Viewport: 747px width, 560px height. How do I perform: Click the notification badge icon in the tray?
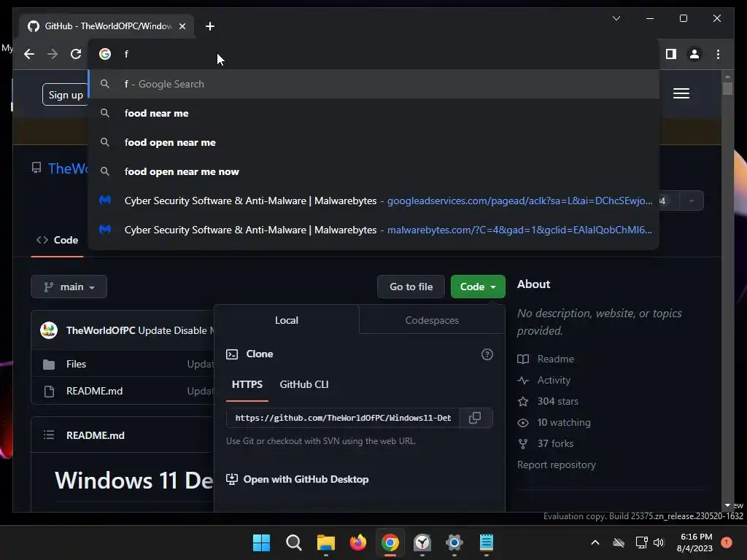pyautogui.click(x=727, y=542)
